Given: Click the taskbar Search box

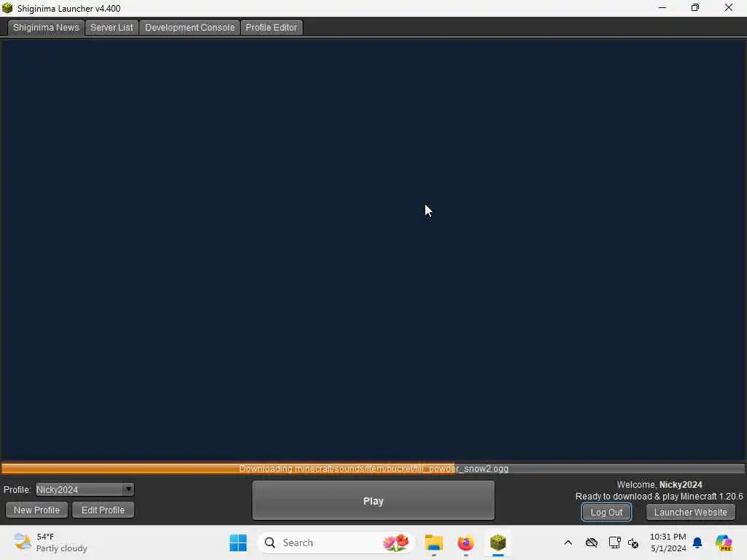Looking at the screenshot, I should (336, 542).
